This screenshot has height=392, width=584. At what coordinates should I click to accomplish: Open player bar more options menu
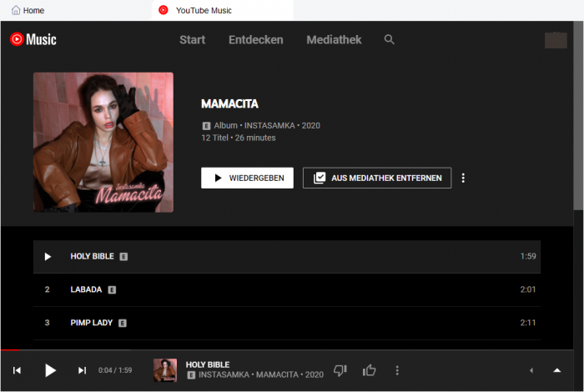397,370
